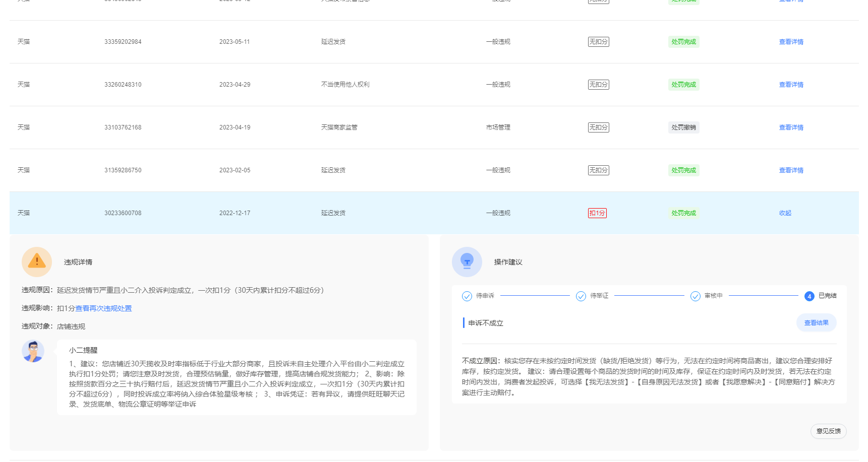Click the 待申诉 step checkmark icon
This screenshot has height=462, width=868.
(467, 296)
